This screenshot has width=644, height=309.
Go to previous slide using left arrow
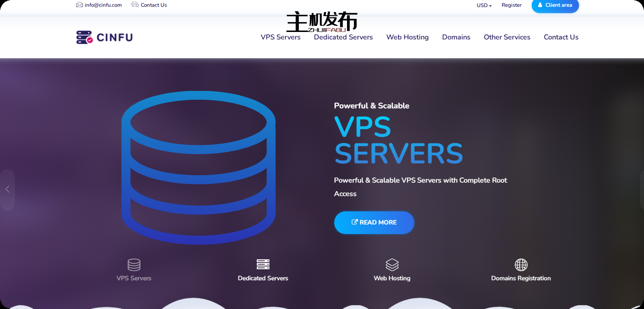coord(7,189)
